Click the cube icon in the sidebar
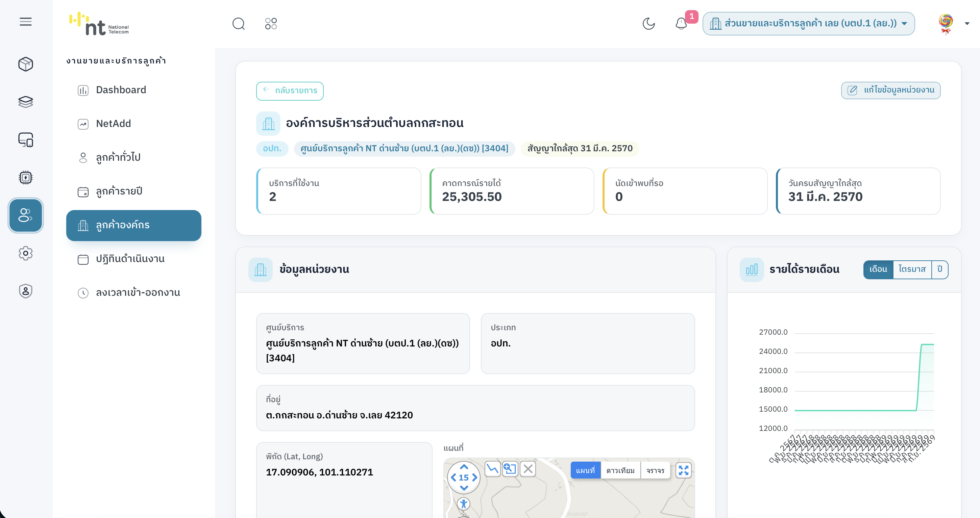Image resolution: width=980 pixels, height=518 pixels. click(x=25, y=64)
